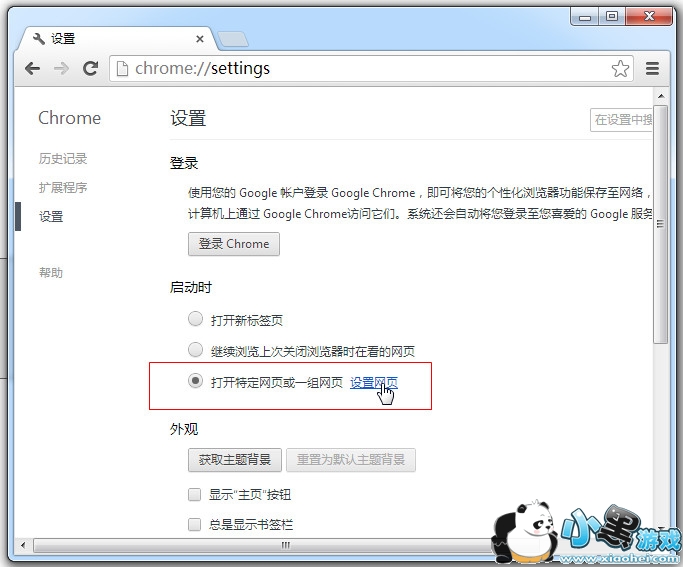
Task: Click the vertical scrollbar thumb
Action: point(661,224)
